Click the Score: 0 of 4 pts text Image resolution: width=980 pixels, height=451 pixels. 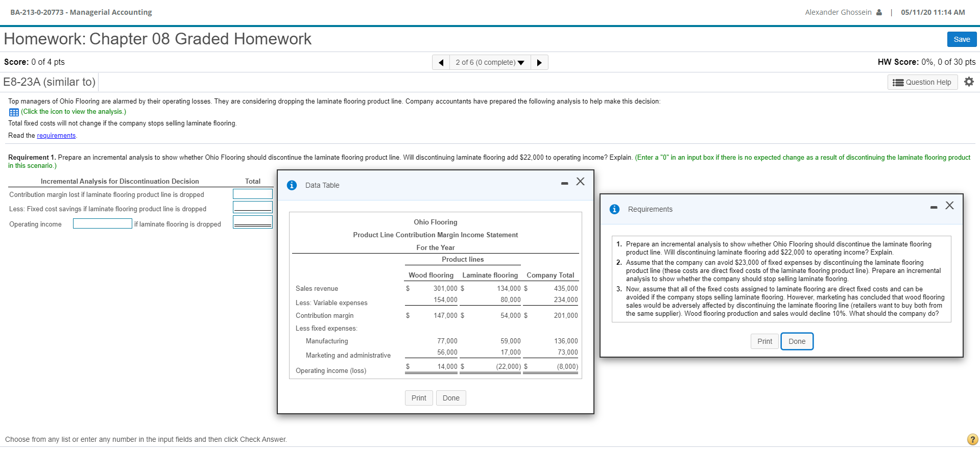click(x=34, y=62)
